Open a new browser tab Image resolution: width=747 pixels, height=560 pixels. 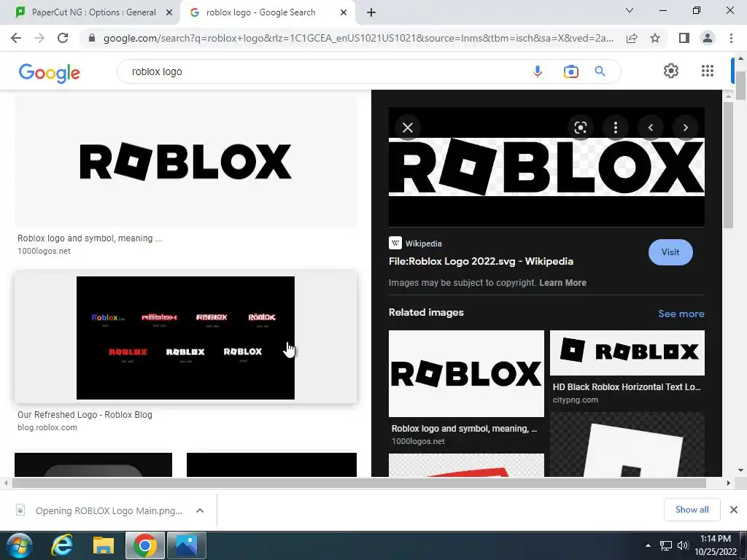click(x=371, y=12)
